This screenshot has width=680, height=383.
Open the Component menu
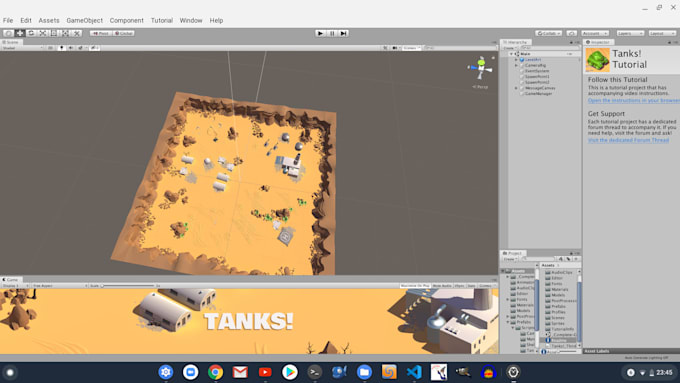tap(127, 20)
